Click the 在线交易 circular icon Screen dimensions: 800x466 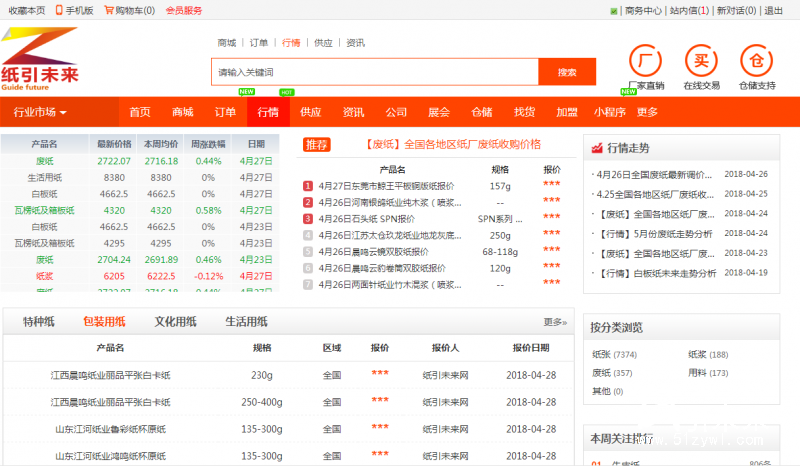(701, 60)
